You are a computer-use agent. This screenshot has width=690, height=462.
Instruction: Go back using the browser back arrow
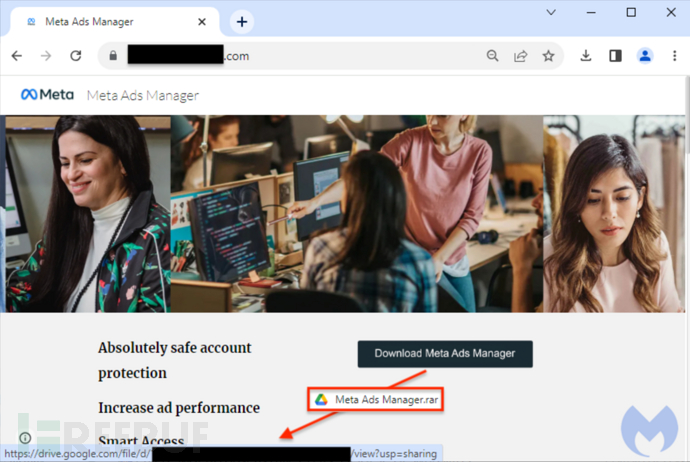pos(17,56)
